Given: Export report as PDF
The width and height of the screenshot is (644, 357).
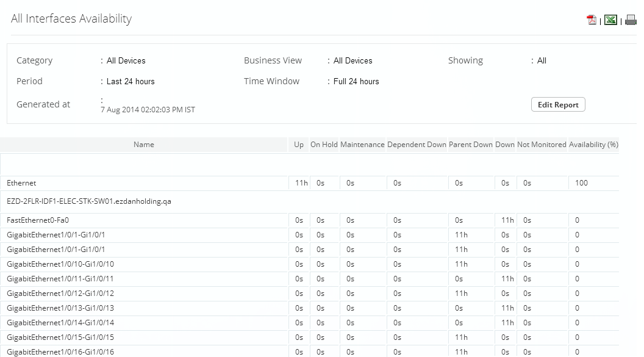Looking at the screenshot, I should (592, 20).
